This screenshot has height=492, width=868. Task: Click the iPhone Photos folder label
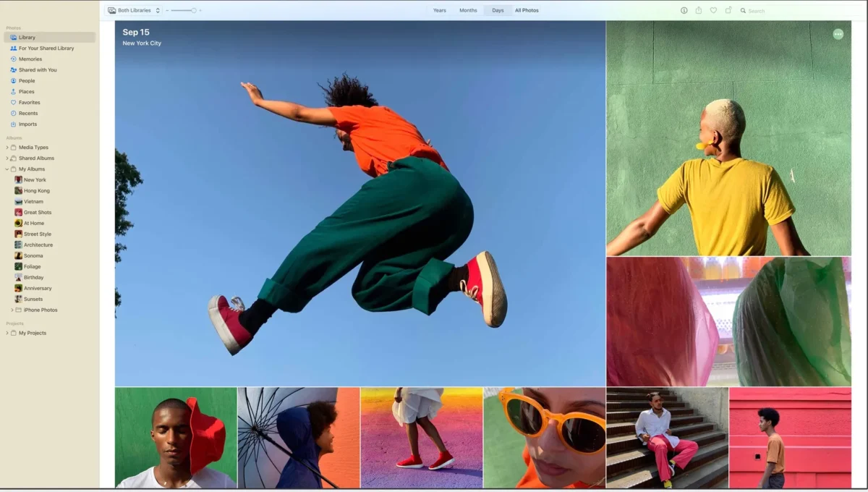coord(41,310)
